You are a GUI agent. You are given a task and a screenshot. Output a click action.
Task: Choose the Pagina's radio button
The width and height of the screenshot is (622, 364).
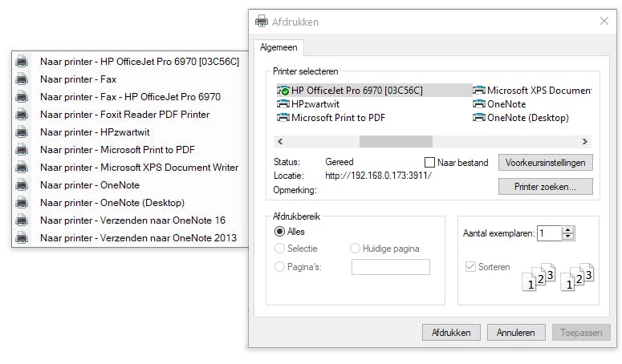(279, 267)
